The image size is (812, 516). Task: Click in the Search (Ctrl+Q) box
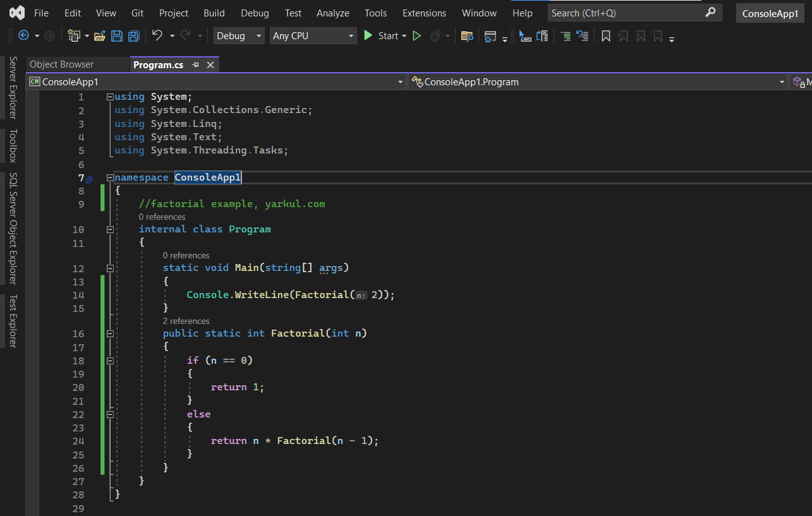(626, 13)
